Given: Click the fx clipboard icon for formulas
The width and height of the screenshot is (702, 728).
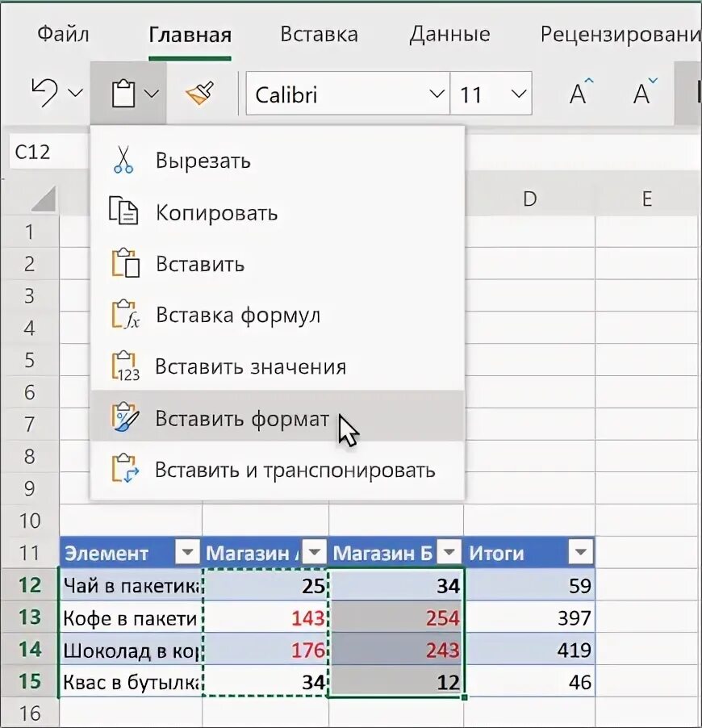Looking at the screenshot, I should [x=125, y=314].
